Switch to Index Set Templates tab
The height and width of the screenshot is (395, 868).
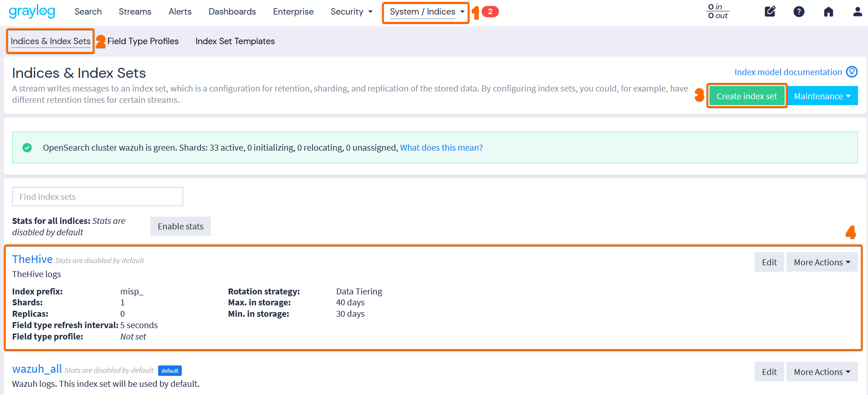(x=235, y=41)
